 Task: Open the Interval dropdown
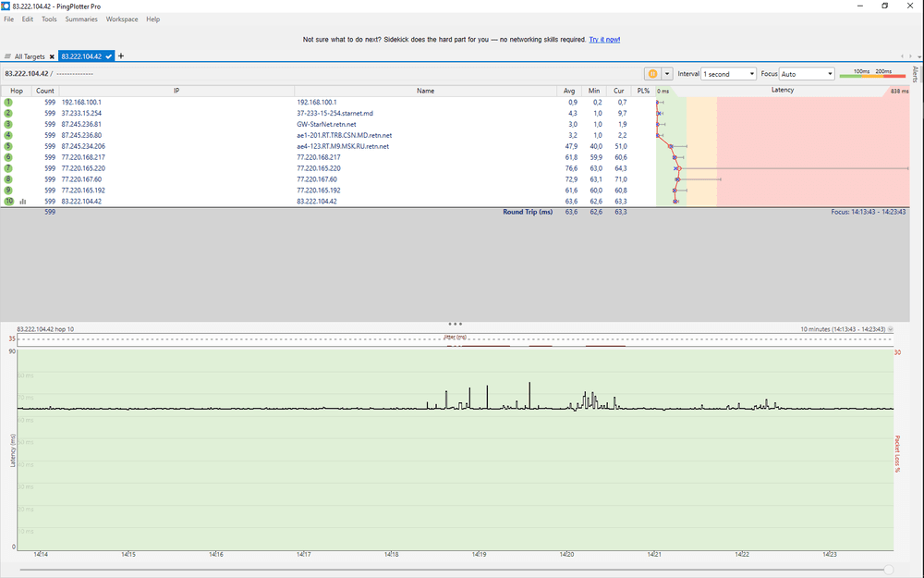click(x=728, y=73)
